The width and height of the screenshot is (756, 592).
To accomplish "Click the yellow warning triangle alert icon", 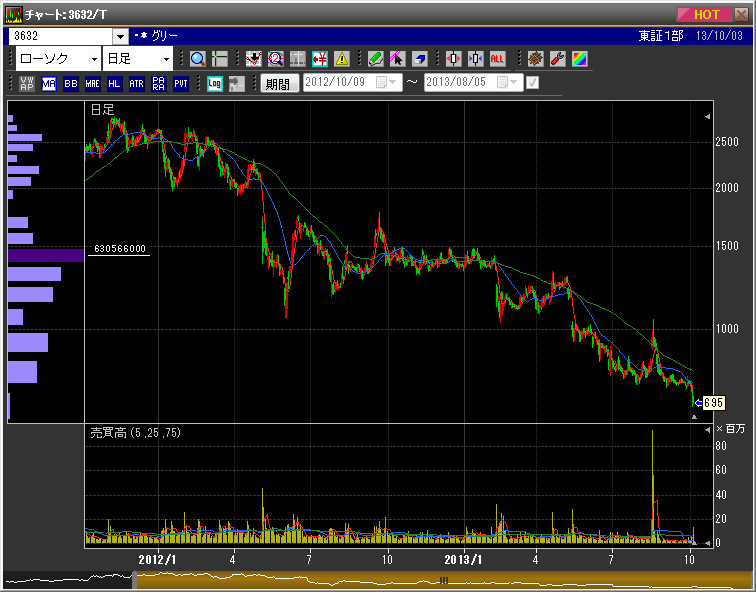I will 342,59.
